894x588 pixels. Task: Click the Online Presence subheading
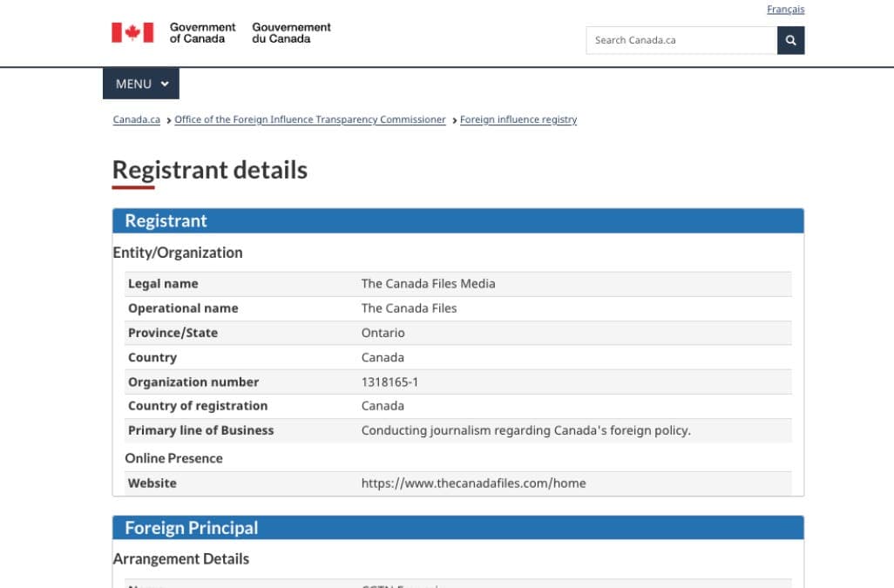(x=174, y=458)
